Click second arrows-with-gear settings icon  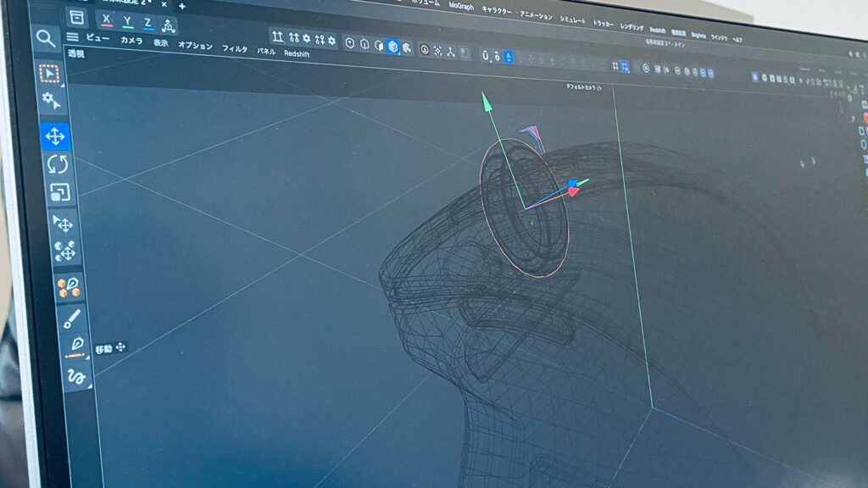point(325,40)
